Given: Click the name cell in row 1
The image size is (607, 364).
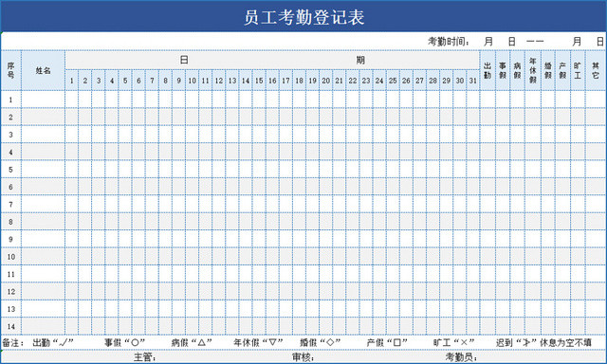Looking at the screenshot, I should 43,100.
